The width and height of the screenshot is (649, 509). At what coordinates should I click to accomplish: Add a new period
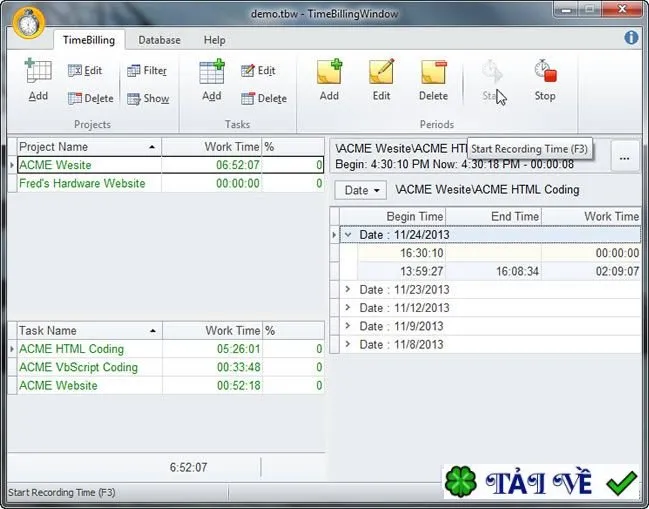pos(329,80)
